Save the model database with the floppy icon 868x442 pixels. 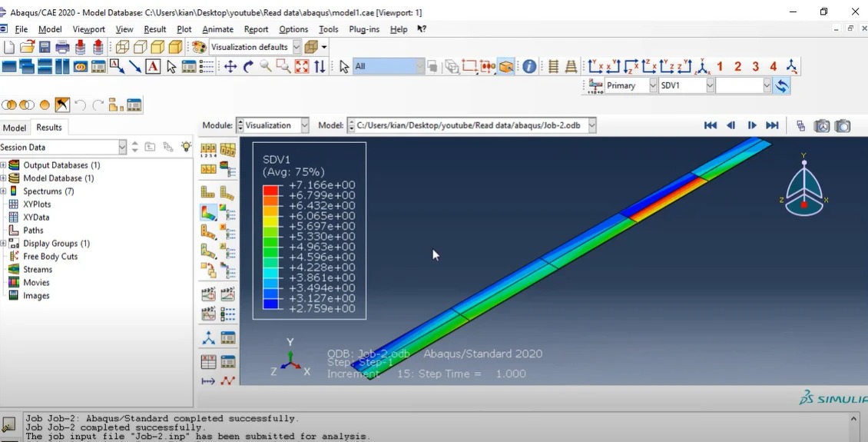(x=45, y=47)
